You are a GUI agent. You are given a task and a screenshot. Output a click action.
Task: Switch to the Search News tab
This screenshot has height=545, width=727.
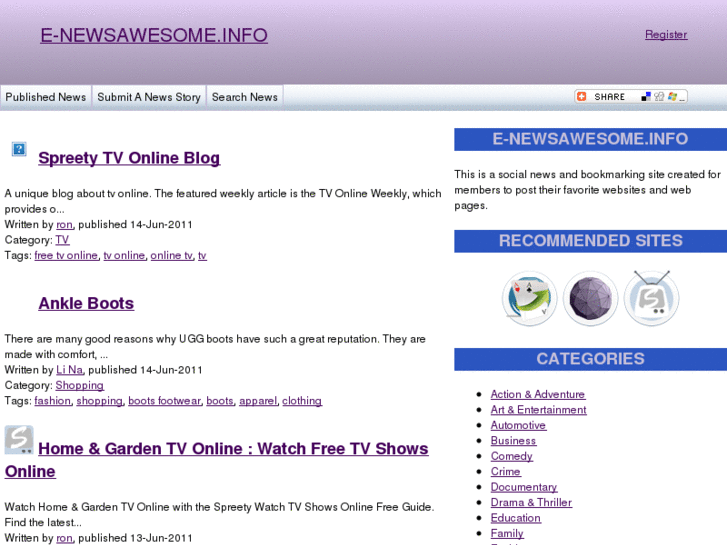coord(245,97)
